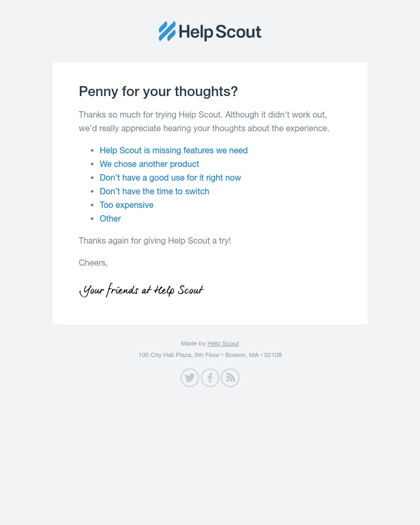Click the Boston address in the footer
This screenshot has width=420, height=525.
[210, 355]
